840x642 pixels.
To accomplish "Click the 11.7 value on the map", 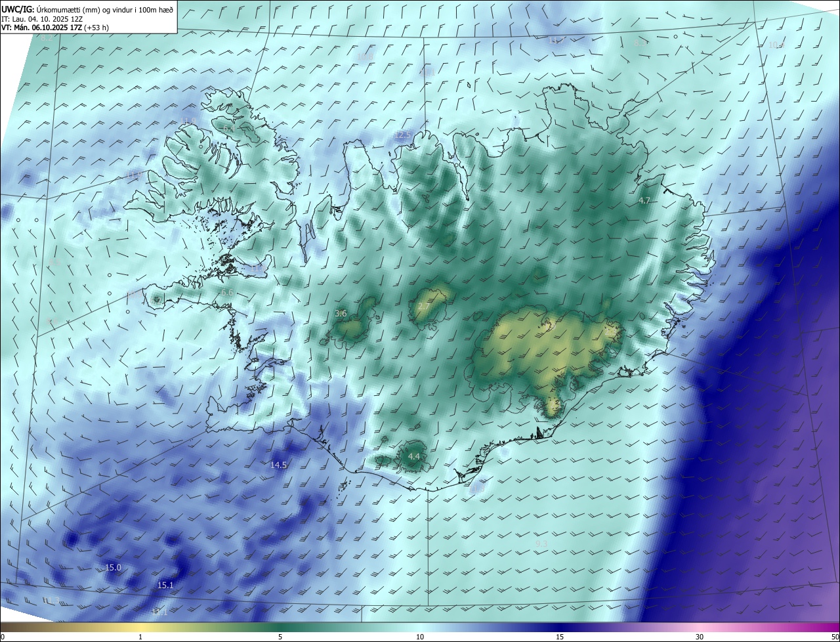I will tap(556, 40).
